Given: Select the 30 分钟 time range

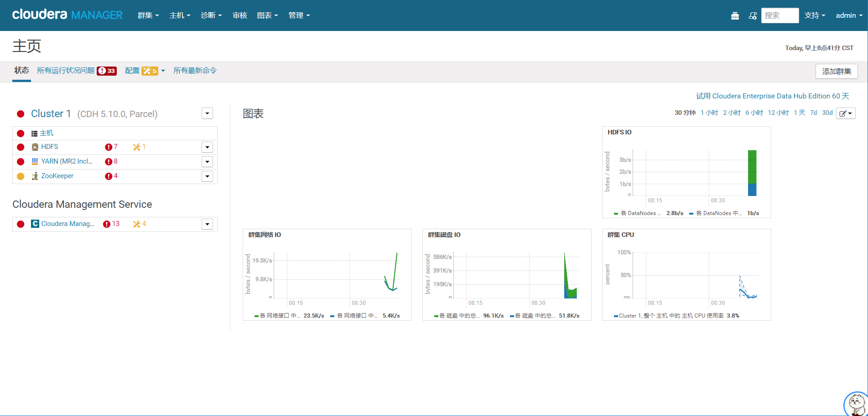Looking at the screenshot, I should pos(685,113).
